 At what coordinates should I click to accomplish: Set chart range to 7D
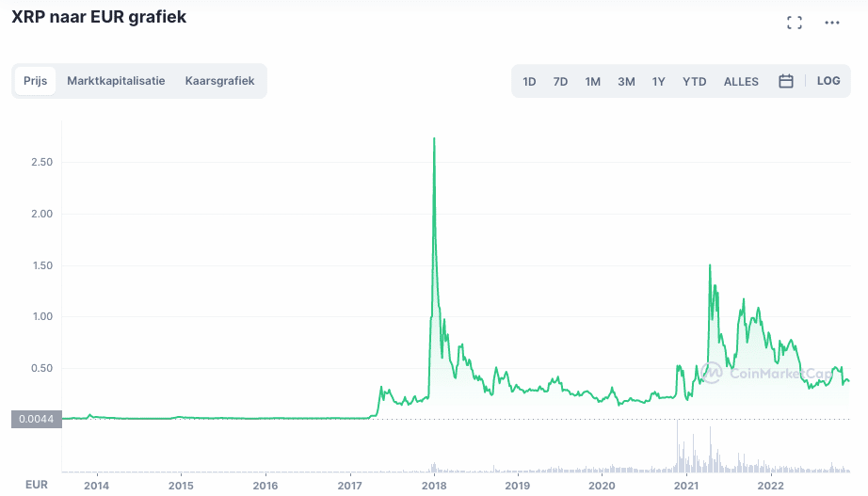pos(560,82)
